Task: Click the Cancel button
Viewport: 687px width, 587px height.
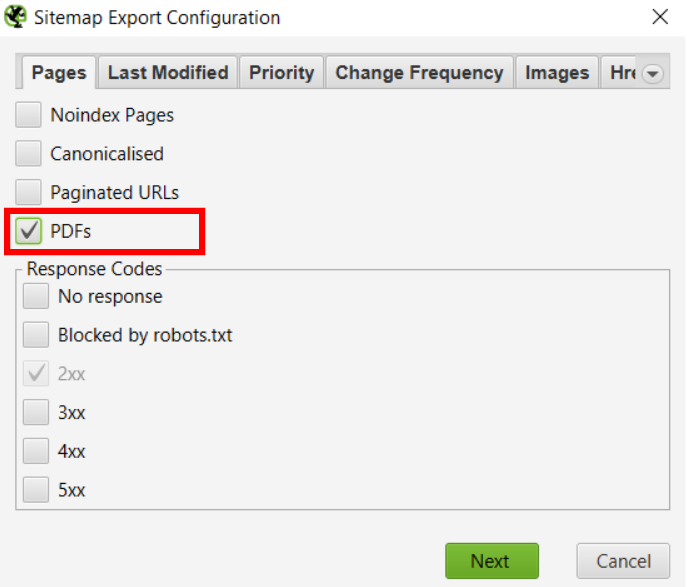Action: (623, 561)
